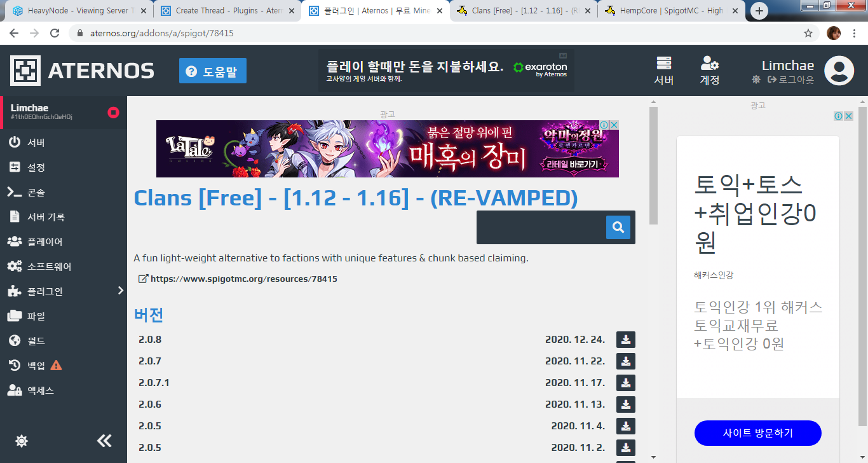Viewport: 868px width, 463px height.
Task: Open the exaroton header advertisement
Action: point(446,71)
